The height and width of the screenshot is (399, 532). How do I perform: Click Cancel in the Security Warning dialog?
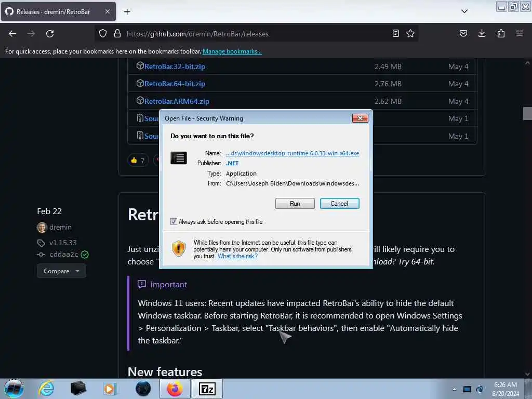[339, 204]
